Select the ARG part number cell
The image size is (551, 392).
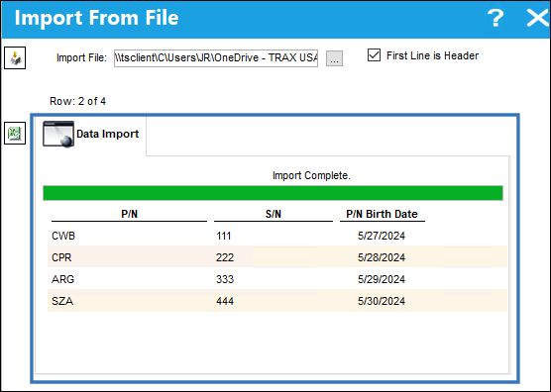pos(62,279)
